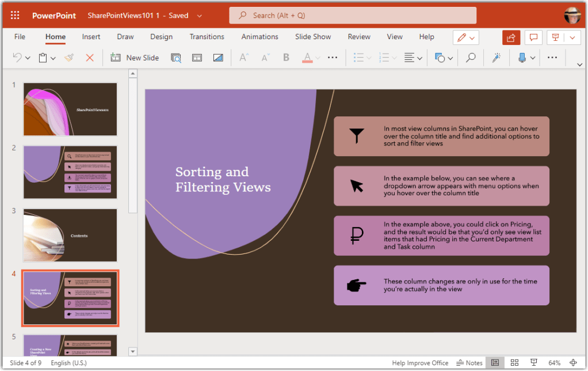This screenshot has width=588, height=371.
Task: Click the Fit slide to window icon
Action: (x=572, y=363)
